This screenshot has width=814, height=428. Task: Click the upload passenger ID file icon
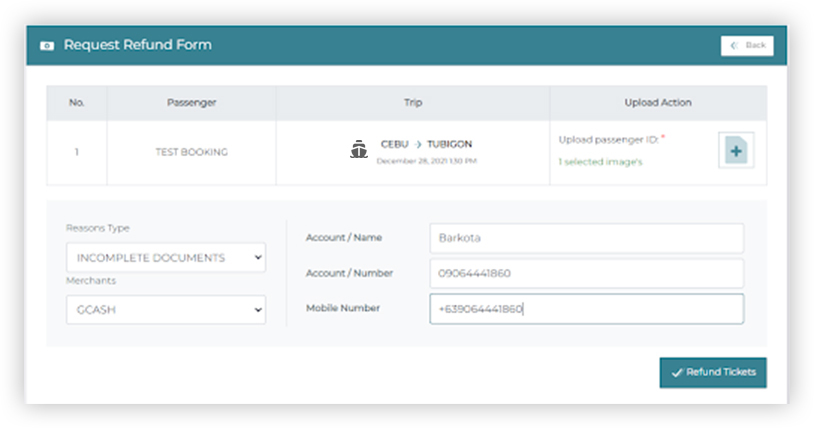click(736, 150)
